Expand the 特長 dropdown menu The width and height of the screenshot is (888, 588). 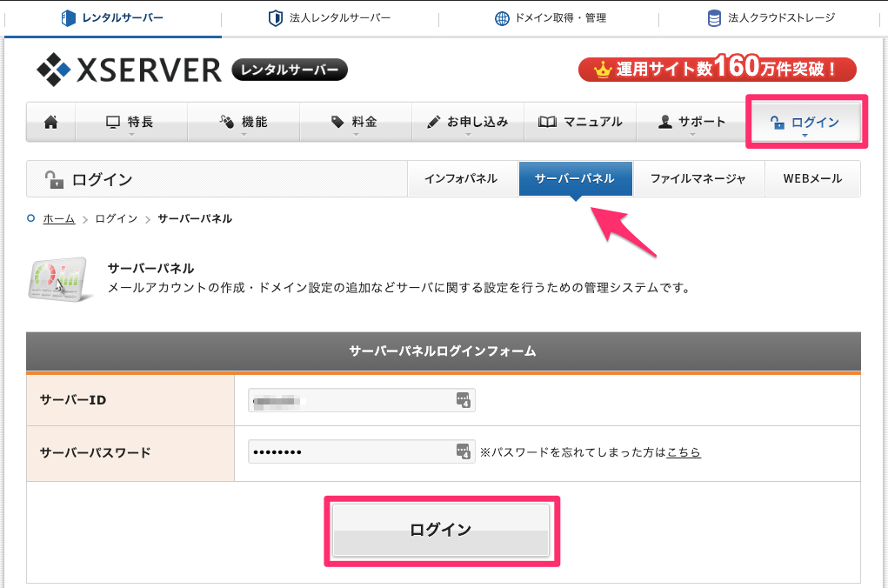point(131,122)
